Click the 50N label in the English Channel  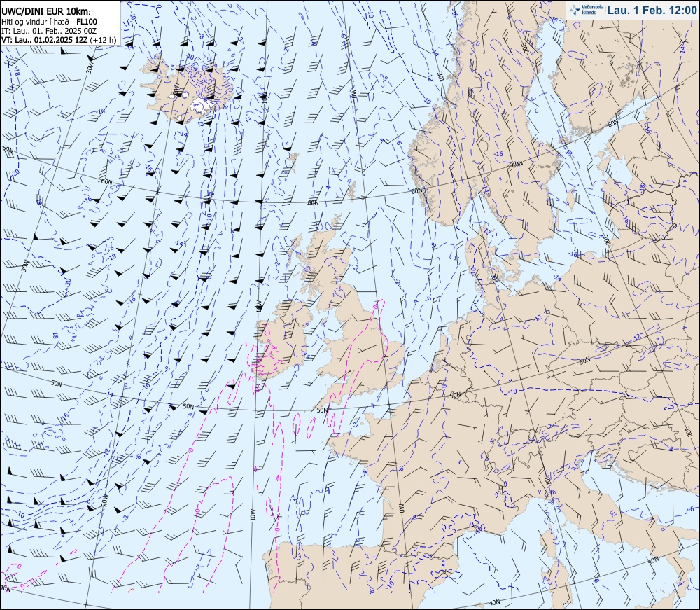(x=322, y=410)
